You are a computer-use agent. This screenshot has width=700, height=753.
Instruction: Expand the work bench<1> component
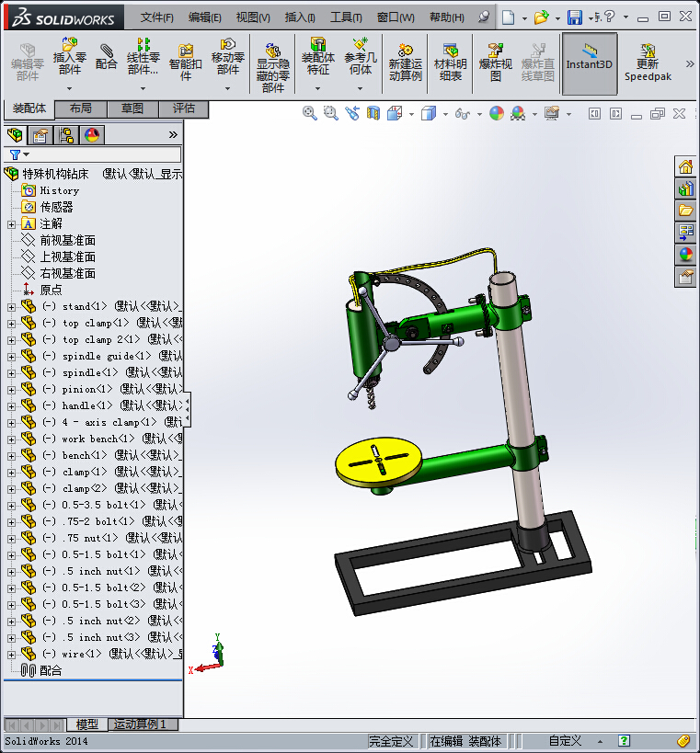12,439
